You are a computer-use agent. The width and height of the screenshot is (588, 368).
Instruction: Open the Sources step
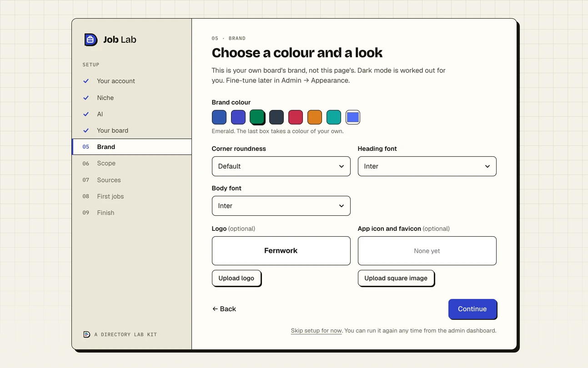(132, 180)
